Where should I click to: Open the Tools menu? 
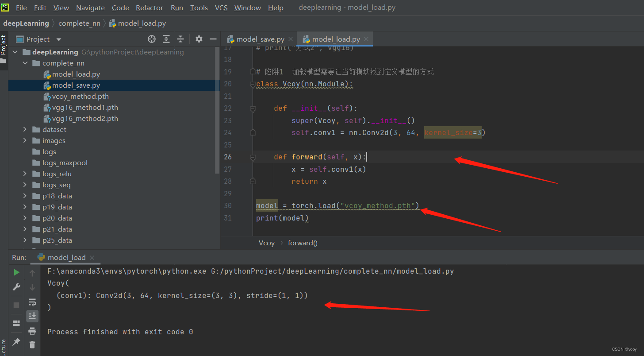(x=199, y=8)
